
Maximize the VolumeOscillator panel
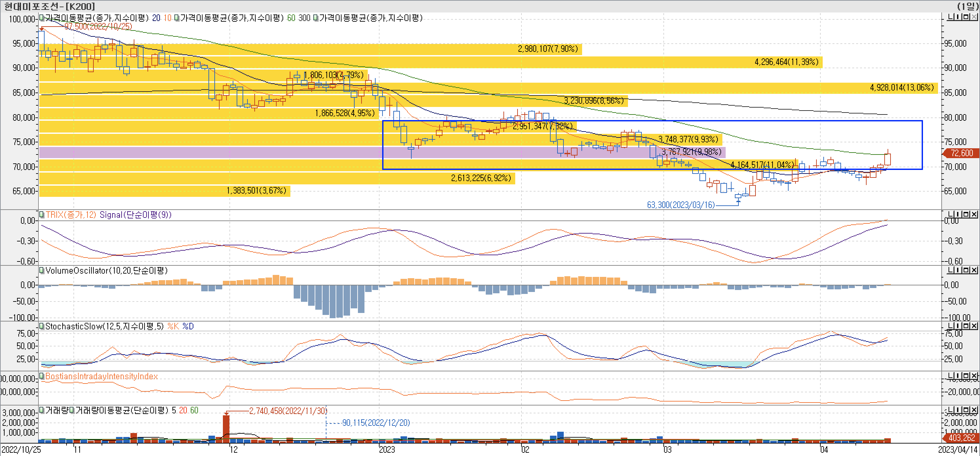pyautogui.click(x=967, y=270)
